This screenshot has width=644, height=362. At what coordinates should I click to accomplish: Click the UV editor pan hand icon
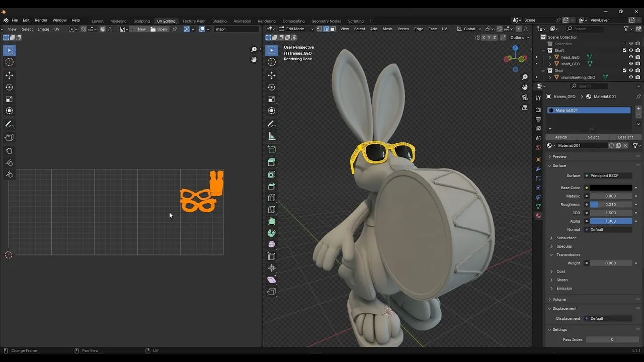(x=254, y=59)
